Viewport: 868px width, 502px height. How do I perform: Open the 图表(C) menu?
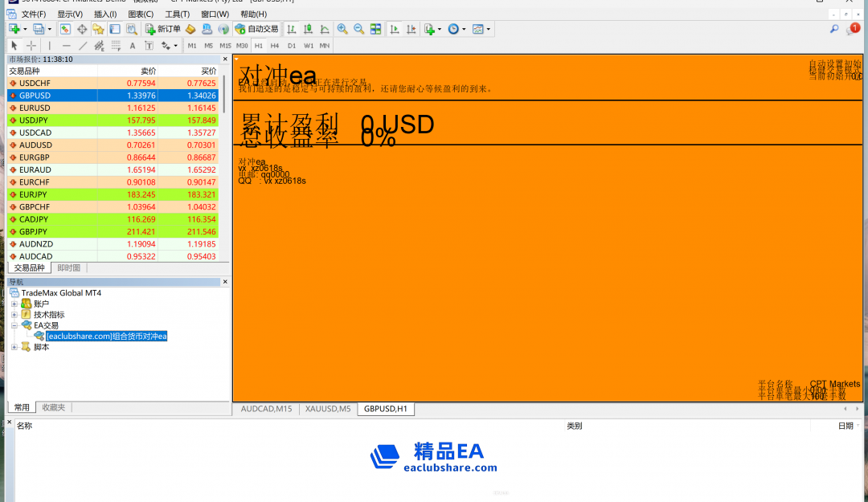141,14
